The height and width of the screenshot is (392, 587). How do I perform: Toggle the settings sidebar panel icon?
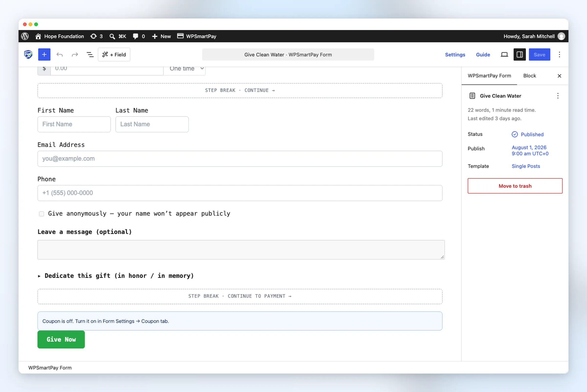(x=520, y=54)
